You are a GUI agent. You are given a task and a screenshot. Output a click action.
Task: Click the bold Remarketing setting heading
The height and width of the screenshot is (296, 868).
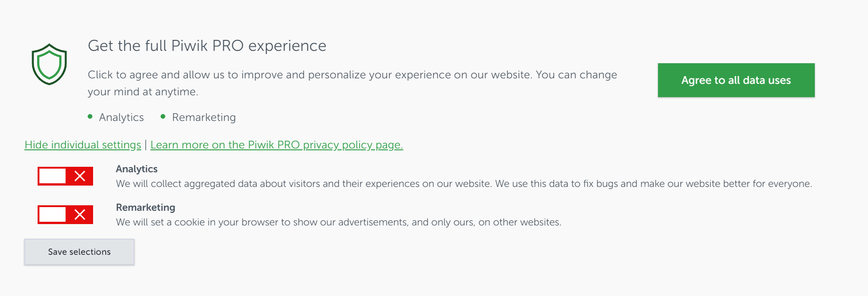(x=145, y=208)
